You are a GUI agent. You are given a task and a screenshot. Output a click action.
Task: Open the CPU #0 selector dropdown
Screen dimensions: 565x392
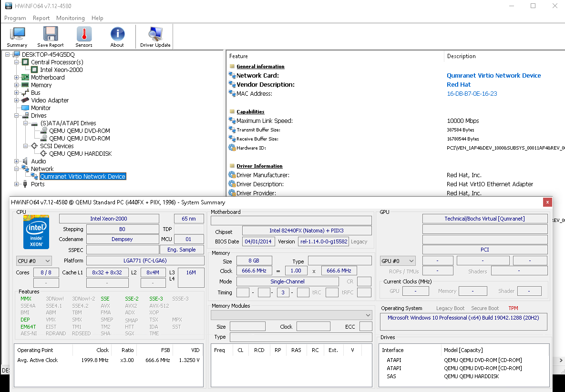[x=34, y=261]
